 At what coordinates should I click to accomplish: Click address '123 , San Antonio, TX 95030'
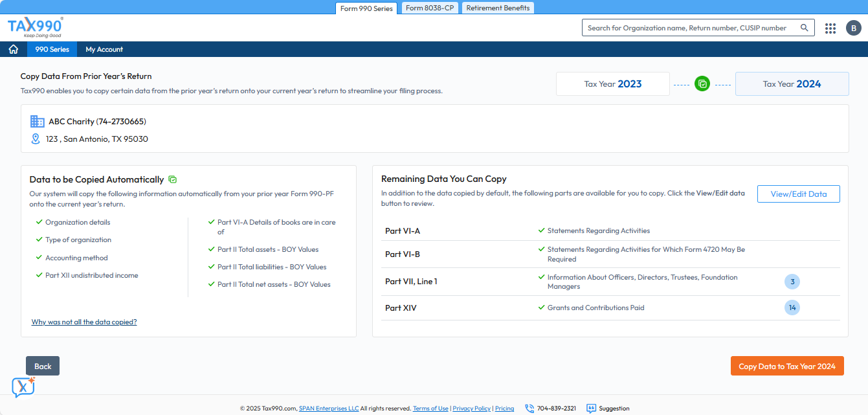click(x=97, y=139)
